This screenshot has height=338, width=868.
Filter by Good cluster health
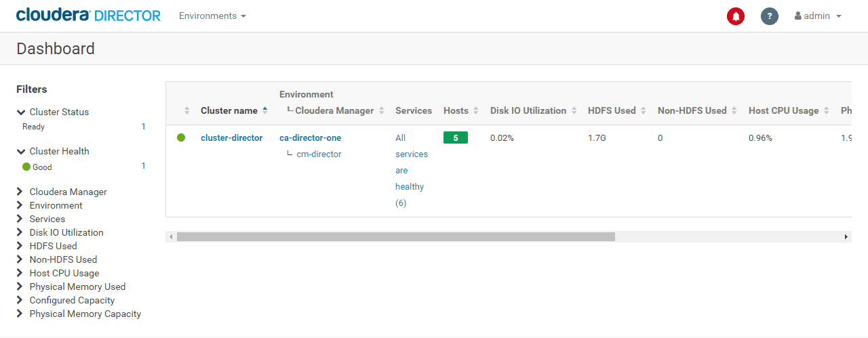42,167
